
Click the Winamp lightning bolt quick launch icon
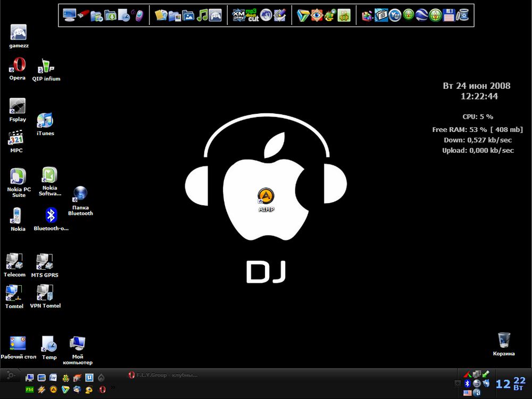coord(41,389)
